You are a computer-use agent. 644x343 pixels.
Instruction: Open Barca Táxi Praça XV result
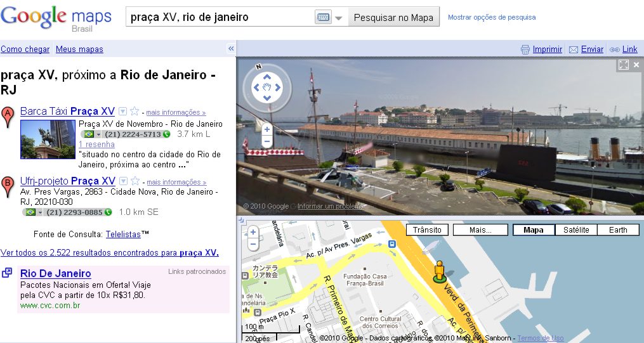click(67, 111)
